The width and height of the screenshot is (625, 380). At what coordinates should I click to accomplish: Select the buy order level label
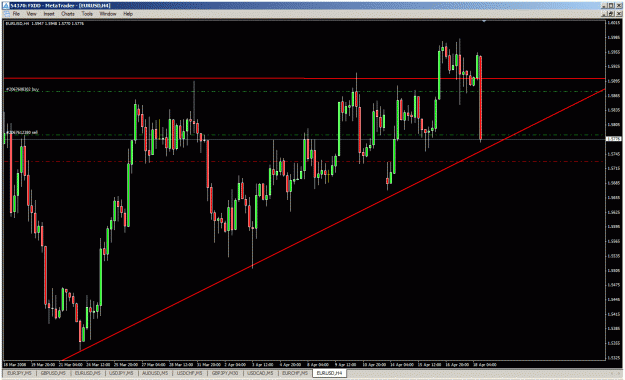(22, 90)
